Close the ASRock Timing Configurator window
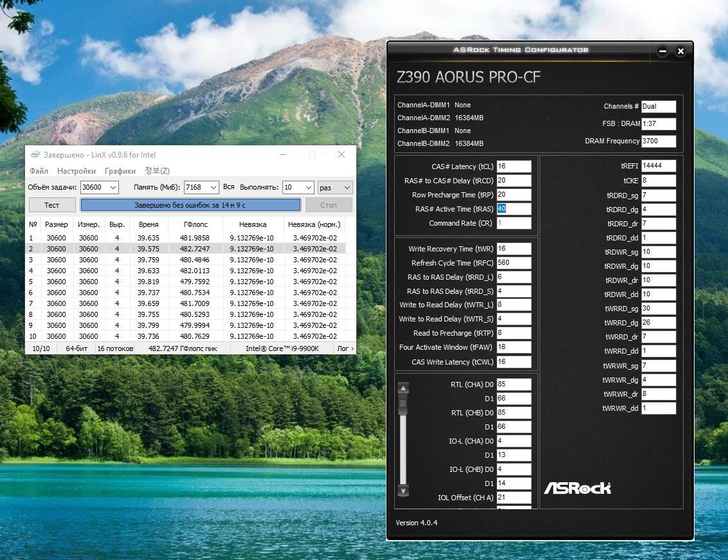This screenshot has width=728, height=560. pos(680,51)
